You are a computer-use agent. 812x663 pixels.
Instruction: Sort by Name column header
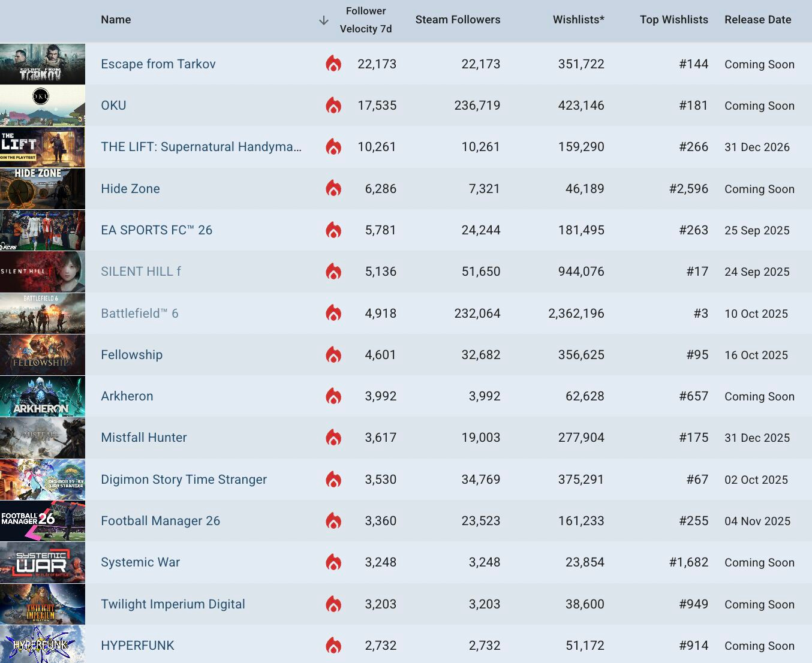click(116, 20)
